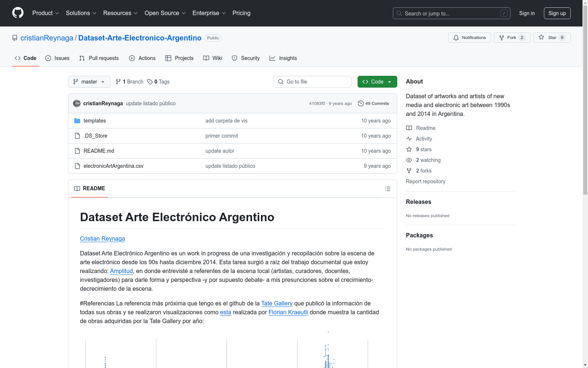Click the fork icon on Fork button

point(502,38)
